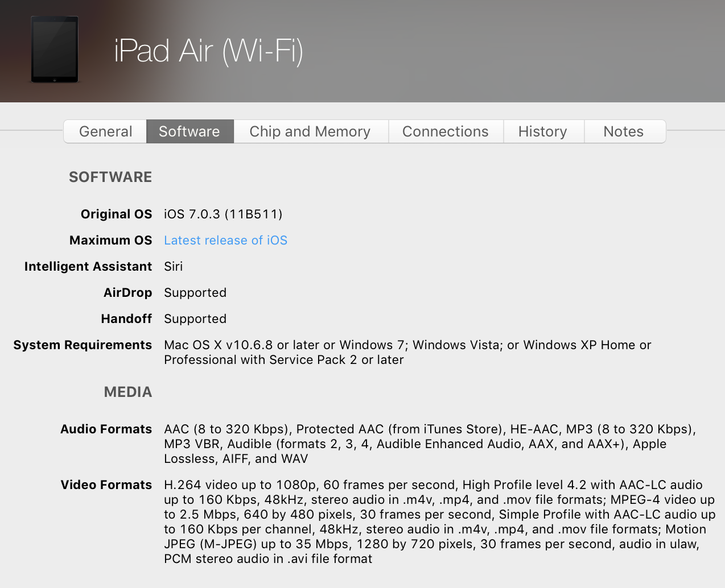
Task: View the History tab
Action: pos(543,131)
